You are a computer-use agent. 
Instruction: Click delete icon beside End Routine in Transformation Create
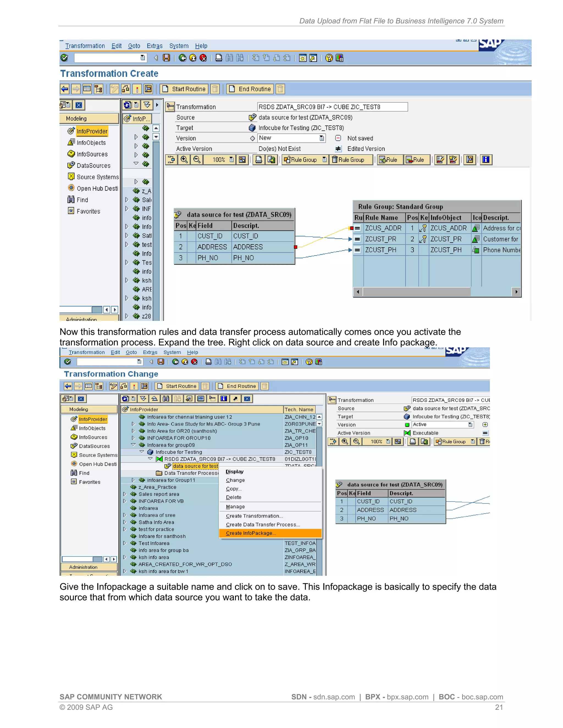coord(280,89)
